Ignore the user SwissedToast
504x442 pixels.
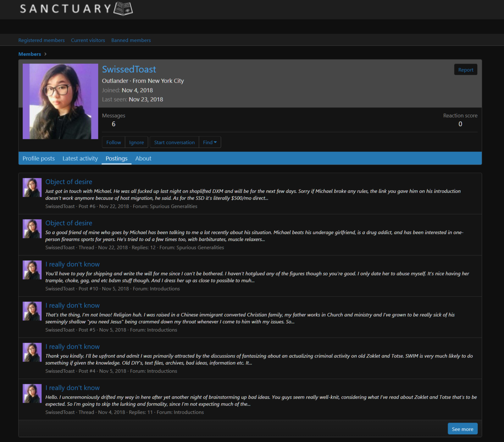tap(136, 142)
